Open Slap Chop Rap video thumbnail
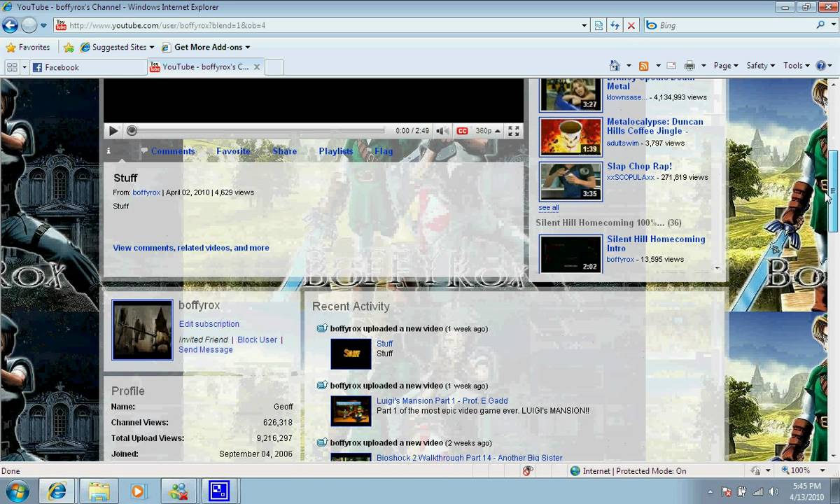840x504 pixels. [570, 182]
